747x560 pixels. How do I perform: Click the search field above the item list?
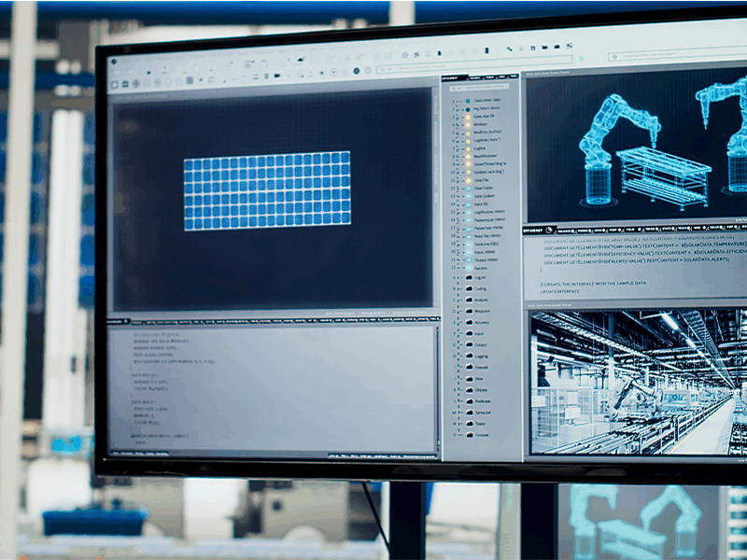point(481,90)
